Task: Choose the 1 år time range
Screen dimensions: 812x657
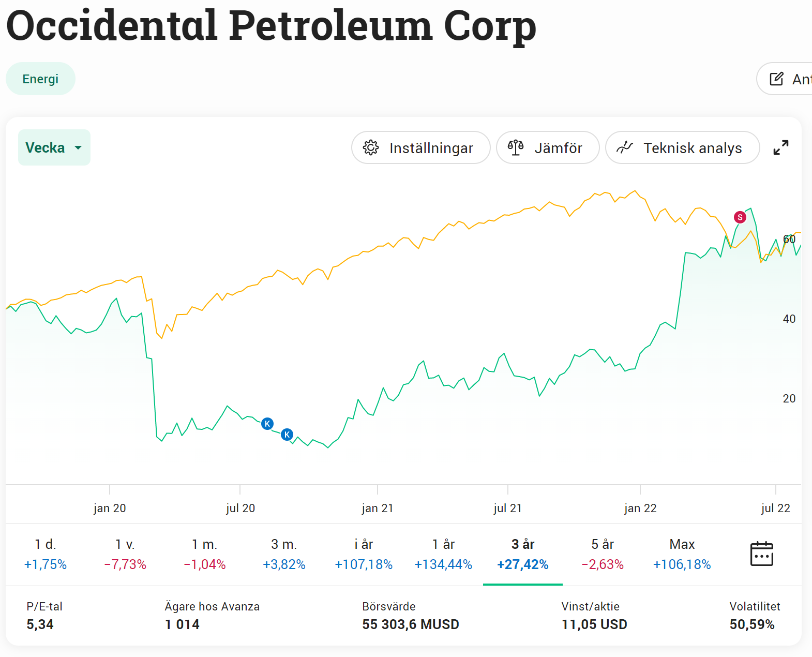Action: pos(443,554)
